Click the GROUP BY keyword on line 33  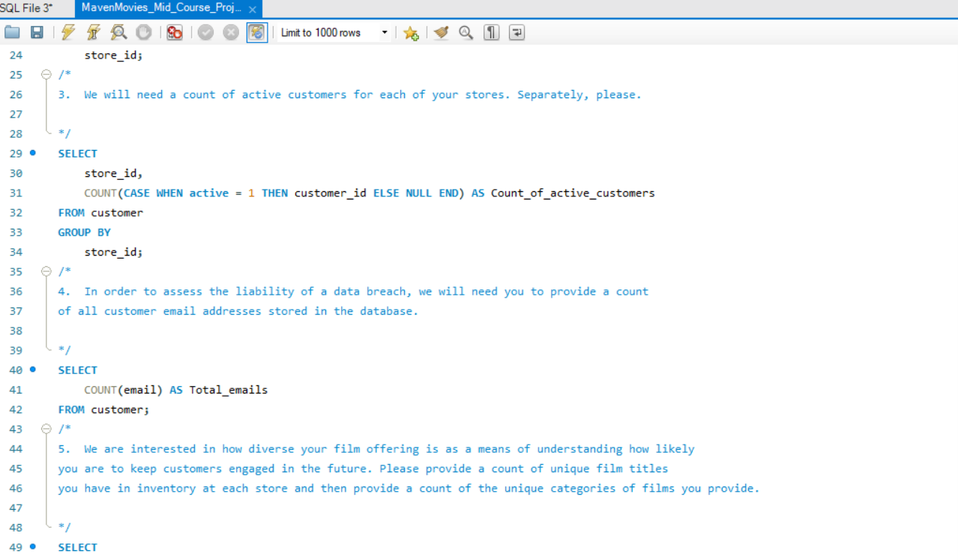click(x=84, y=232)
